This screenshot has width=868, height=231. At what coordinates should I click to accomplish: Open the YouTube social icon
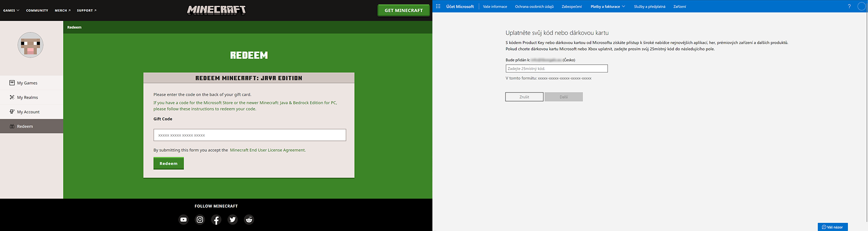[x=184, y=220]
